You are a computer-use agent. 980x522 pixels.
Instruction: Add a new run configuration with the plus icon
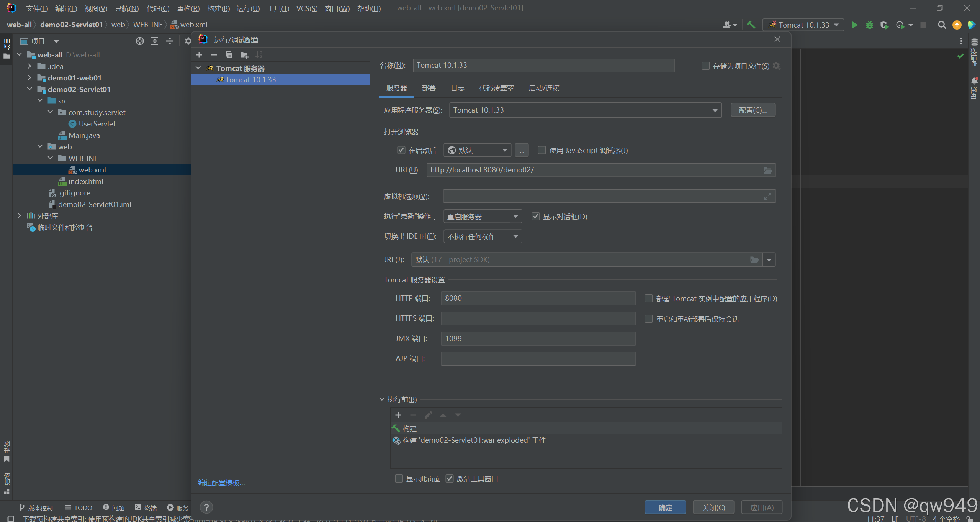click(199, 55)
